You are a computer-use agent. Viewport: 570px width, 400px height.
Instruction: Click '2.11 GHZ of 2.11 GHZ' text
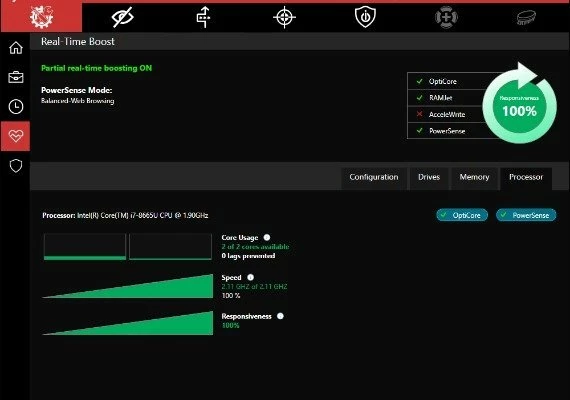click(254, 287)
